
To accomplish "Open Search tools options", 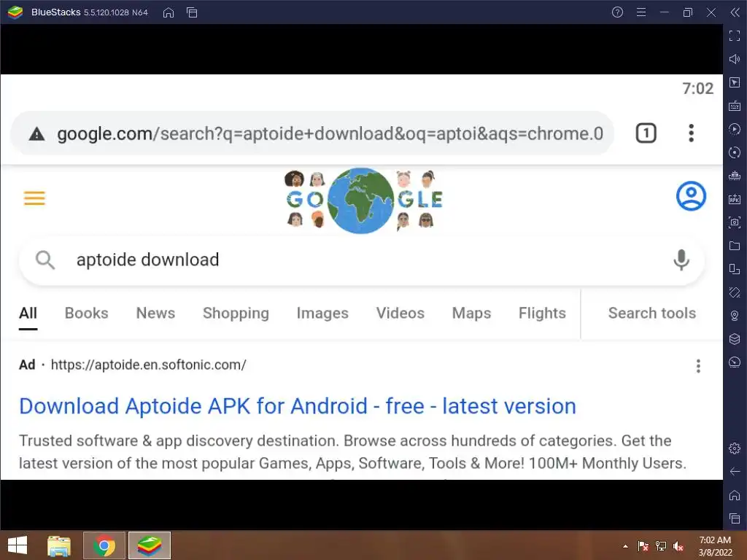I will [x=651, y=314].
